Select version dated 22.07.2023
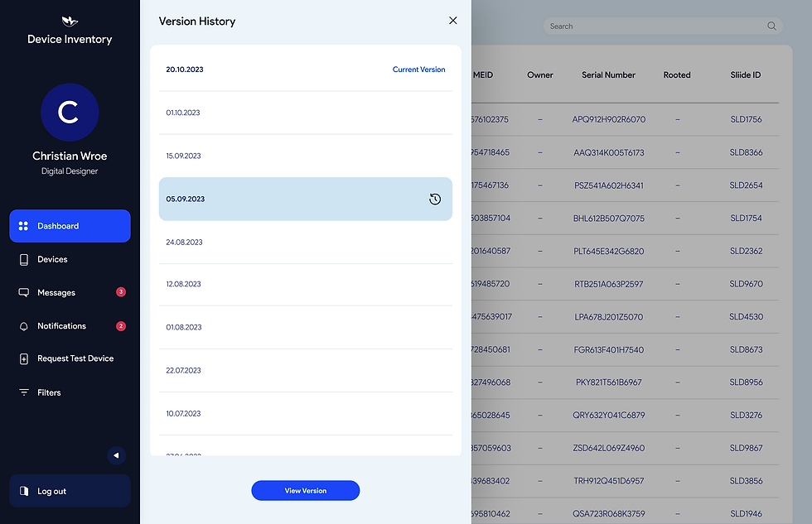The image size is (812, 524). [x=306, y=370]
